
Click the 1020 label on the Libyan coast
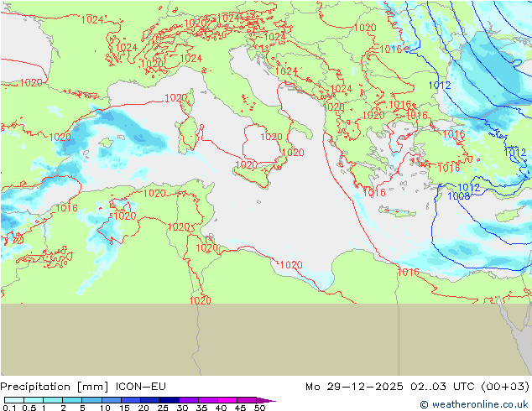pyautogui.click(x=291, y=264)
